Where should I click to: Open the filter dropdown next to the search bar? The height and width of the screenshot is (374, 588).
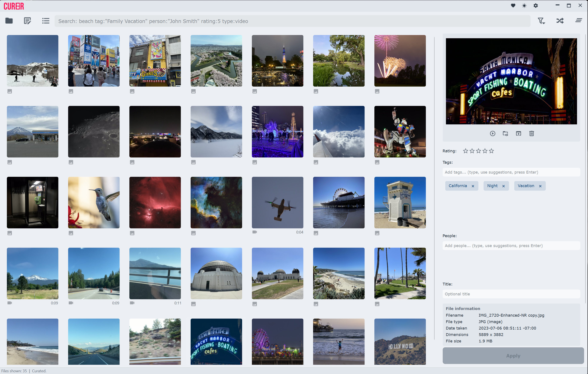click(x=542, y=21)
